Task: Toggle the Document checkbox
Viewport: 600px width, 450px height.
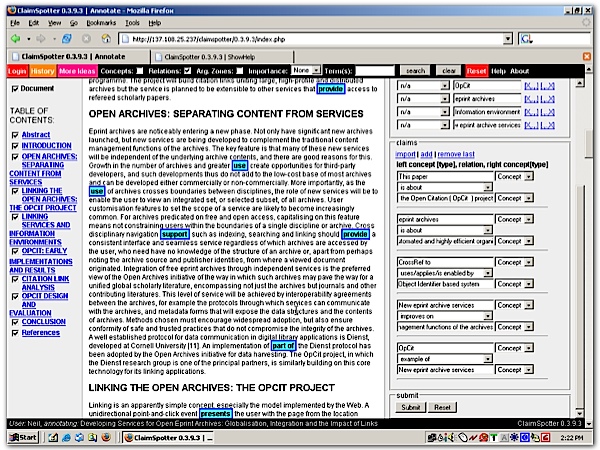Action: tap(15, 89)
